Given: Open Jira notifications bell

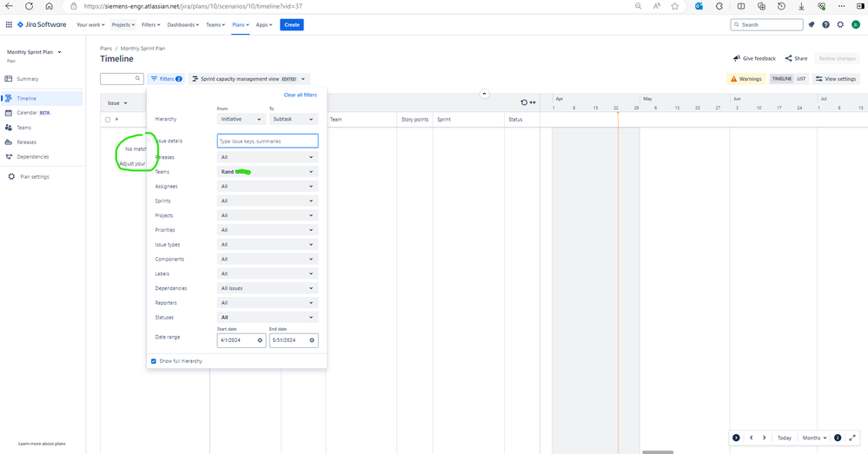Looking at the screenshot, I should (812, 24).
